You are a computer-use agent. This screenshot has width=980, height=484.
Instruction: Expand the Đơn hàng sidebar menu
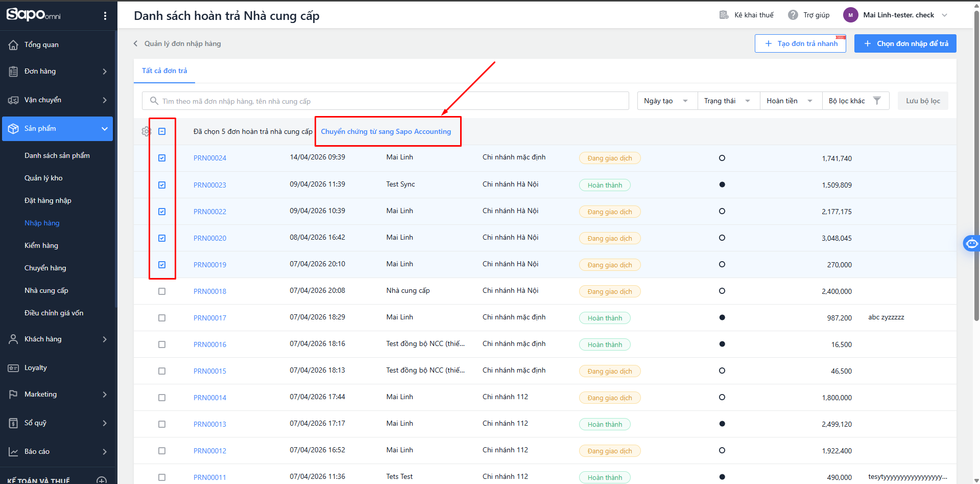point(57,72)
